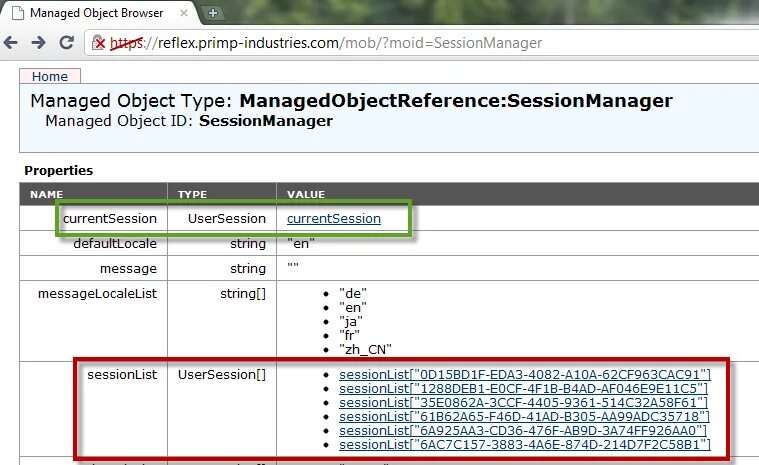This screenshot has height=465, width=759.
Task: Open the Home tab
Action: 50,77
